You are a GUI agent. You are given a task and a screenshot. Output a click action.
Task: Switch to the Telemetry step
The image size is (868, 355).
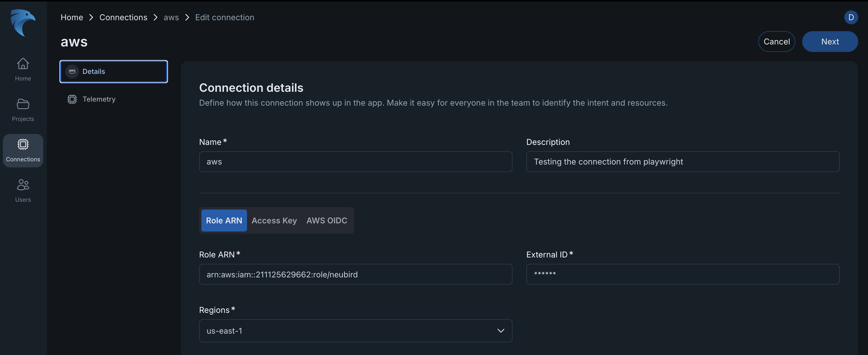(x=99, y=99)
